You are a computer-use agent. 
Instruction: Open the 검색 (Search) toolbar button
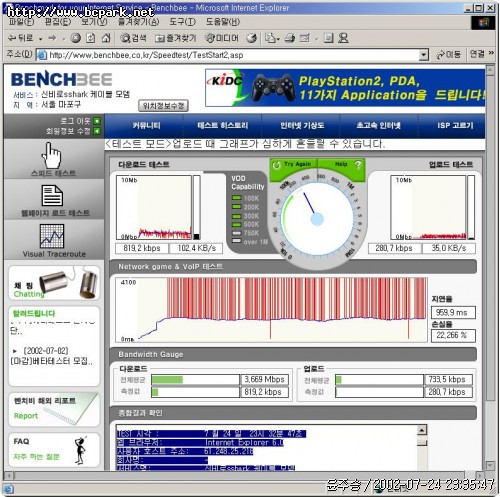133,38
